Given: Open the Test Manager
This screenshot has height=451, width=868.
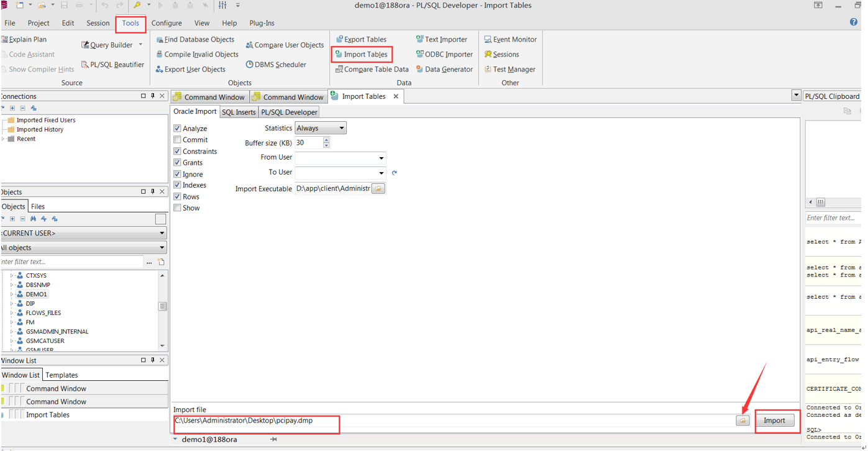Looking at the screenshot, I should 509,70.
